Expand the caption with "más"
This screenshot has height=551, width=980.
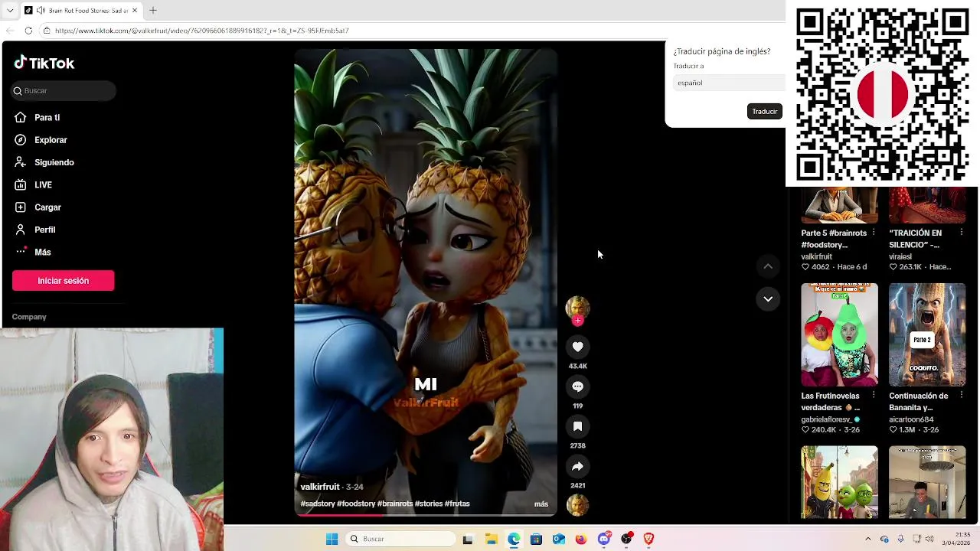coord(541,504)
